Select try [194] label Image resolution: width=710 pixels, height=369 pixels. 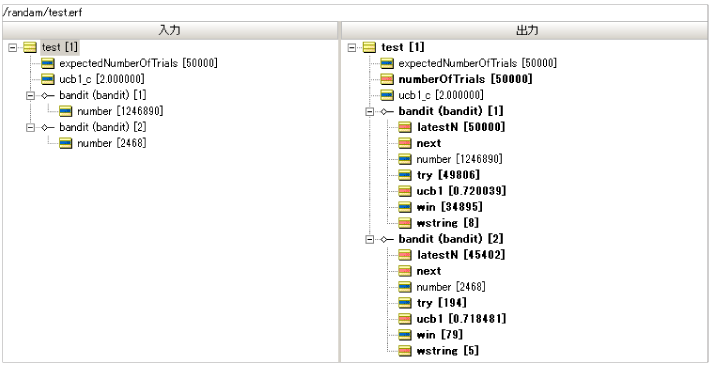(441, 303)
